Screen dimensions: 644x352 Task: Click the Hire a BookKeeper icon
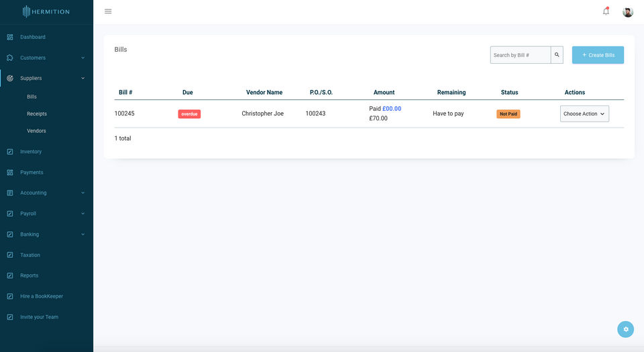(x=10, y=296)
